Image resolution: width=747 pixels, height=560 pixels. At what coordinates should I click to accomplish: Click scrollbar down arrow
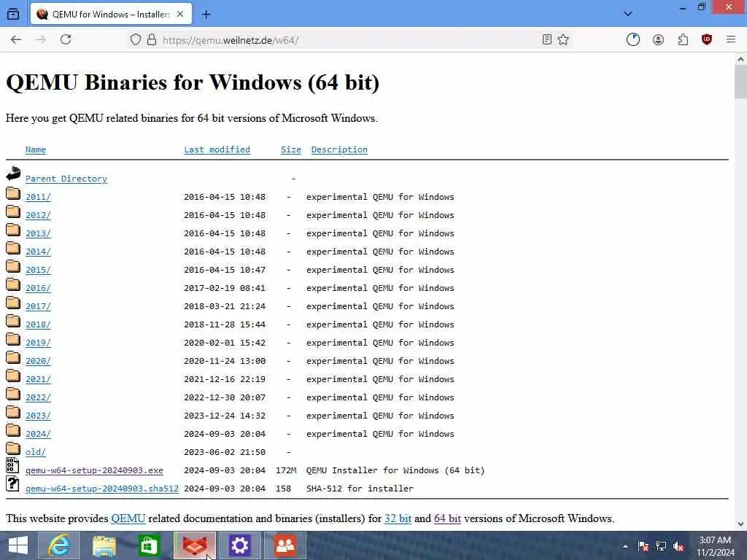tap(740, 524)
